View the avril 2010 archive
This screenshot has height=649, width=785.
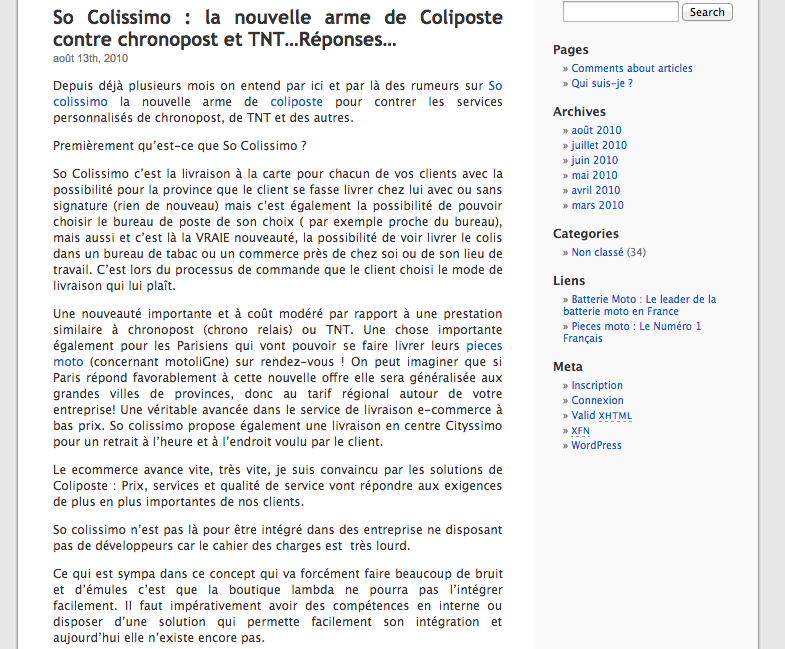click(x=596, y=190)
